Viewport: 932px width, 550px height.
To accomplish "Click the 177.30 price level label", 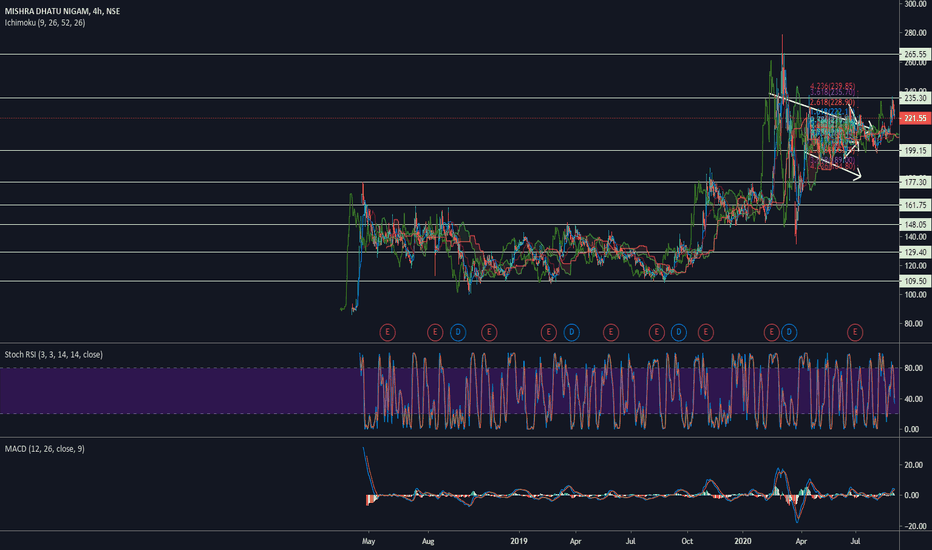I will click(915, 183).
